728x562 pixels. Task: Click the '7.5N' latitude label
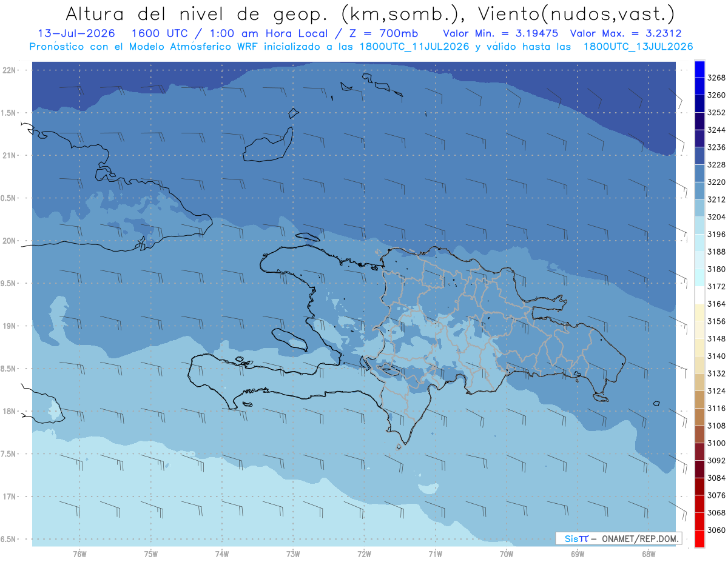point(8,453)
